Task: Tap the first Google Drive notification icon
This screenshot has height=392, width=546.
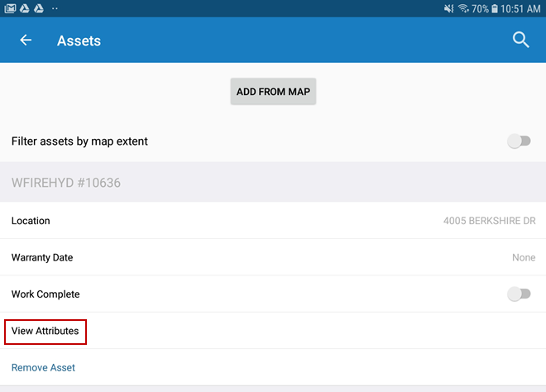Action: [x=24, y=8]
